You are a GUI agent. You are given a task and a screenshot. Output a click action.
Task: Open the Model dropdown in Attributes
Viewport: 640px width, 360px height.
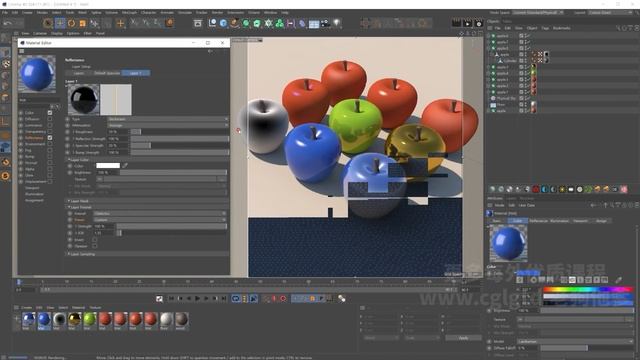pyautogui.click(x=575, y=341)
